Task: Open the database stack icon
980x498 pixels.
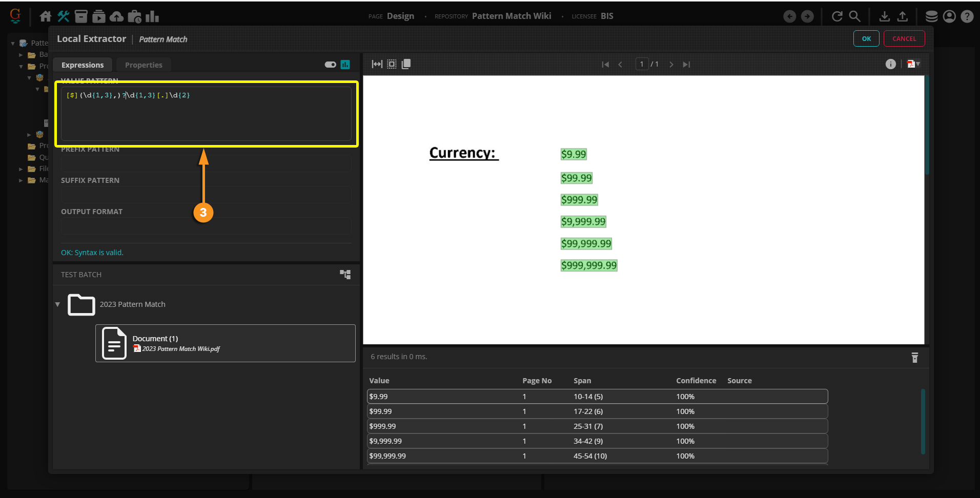Action: pyautogui.click(x=932, y=16)
